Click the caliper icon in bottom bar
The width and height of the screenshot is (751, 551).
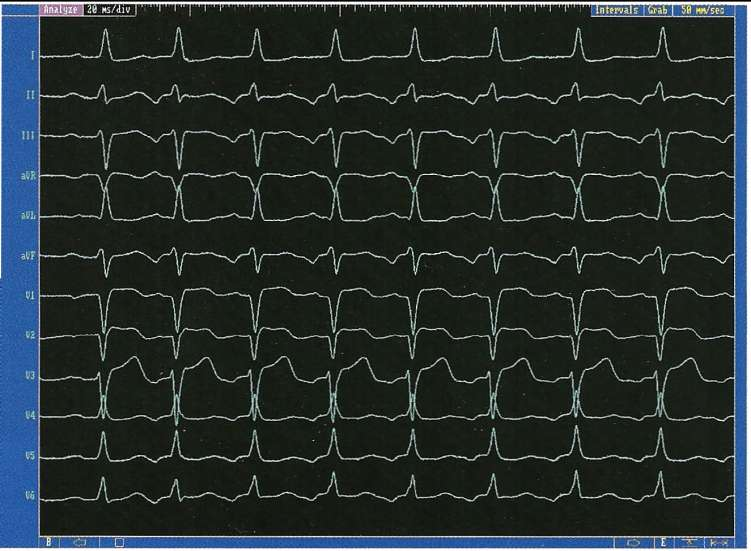690,542
